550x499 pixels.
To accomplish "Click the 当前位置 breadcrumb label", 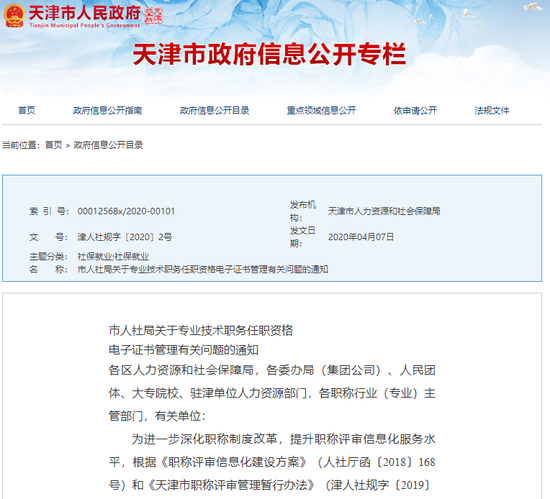I will [21, 145].
